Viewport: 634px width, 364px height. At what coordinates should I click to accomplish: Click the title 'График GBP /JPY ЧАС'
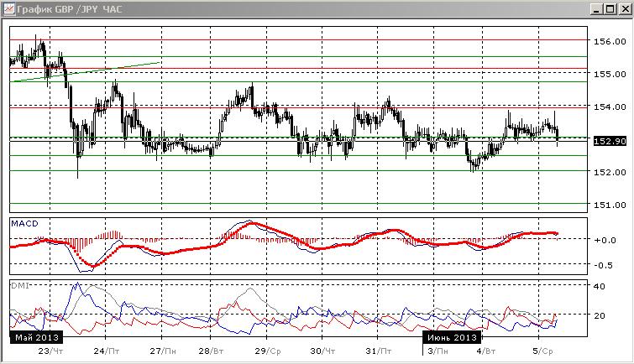click(x=69, y=9)
